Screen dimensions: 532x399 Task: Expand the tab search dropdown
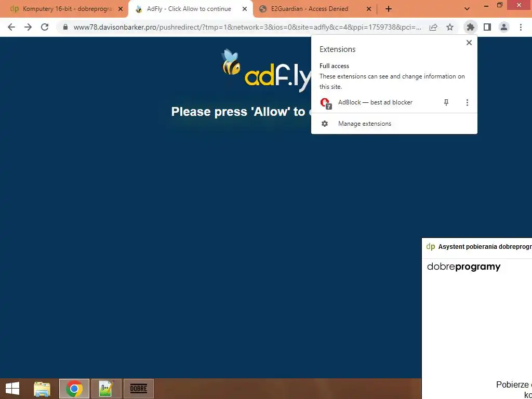coord(467,9)
